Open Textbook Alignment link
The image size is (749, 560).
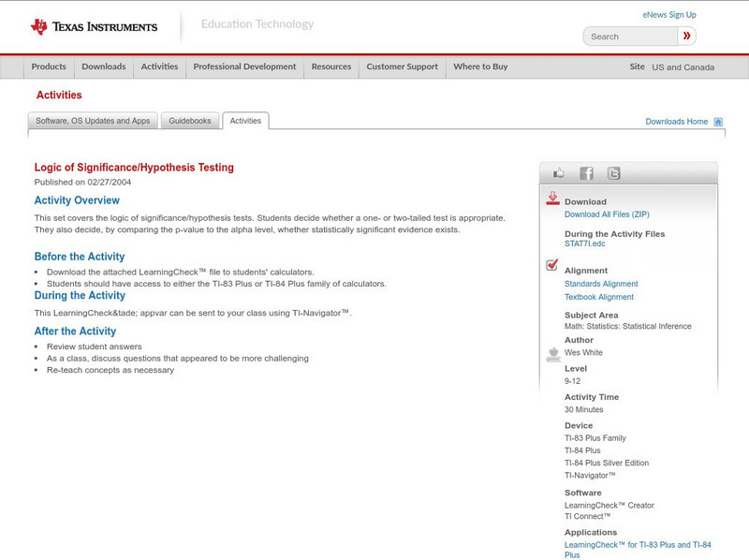[x=599, y=297]
